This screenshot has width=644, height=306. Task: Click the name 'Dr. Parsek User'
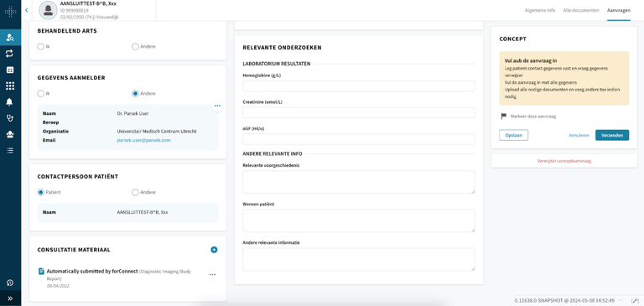tap(132, 113)
